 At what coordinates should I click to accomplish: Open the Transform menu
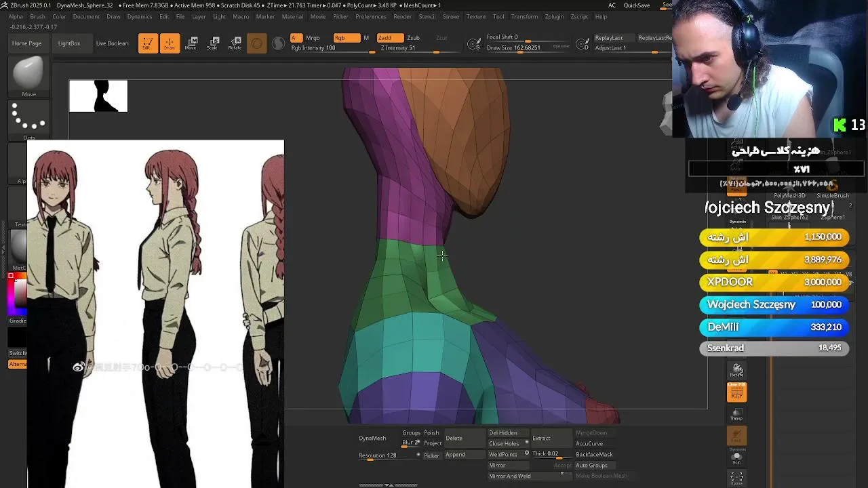point(524,16)
